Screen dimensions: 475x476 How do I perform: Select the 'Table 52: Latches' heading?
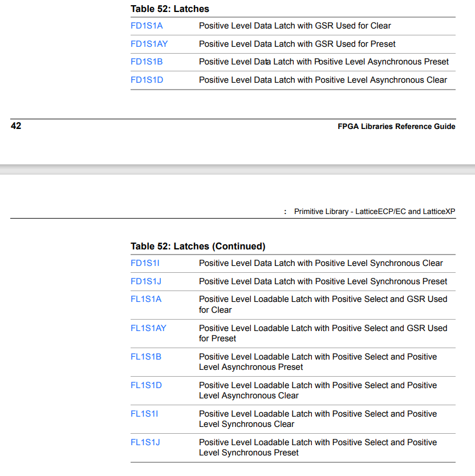[x=170, y=9]
